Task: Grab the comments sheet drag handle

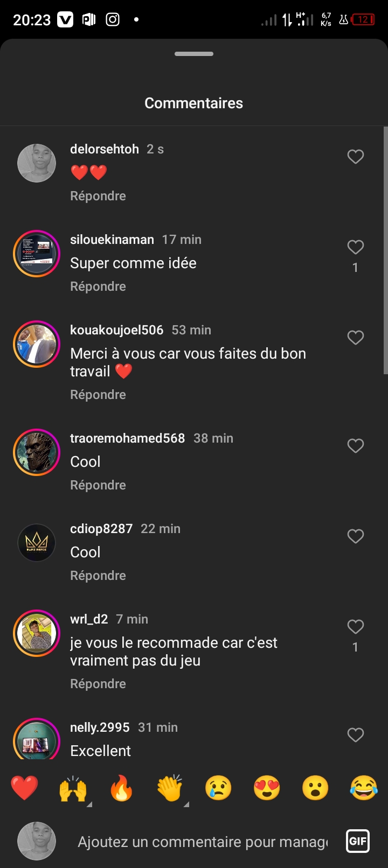Action: 194,54
